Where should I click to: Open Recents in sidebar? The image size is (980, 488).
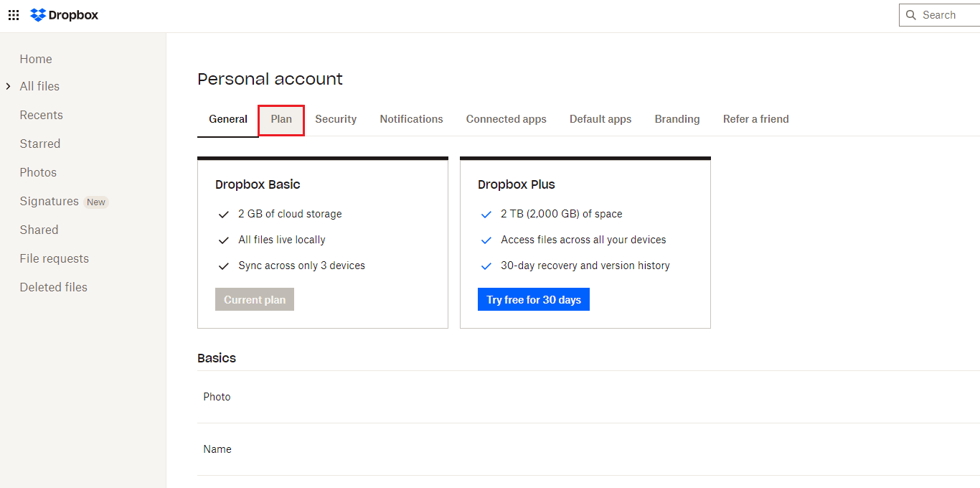(41, 115)
